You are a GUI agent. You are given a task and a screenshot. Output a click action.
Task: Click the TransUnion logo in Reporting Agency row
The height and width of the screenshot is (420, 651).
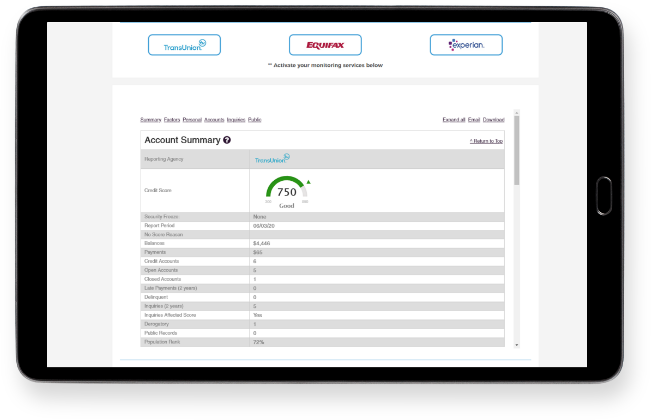click(272, 159)
